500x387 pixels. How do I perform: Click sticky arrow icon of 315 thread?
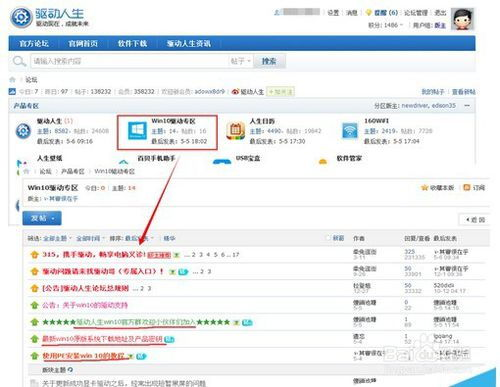34,255
